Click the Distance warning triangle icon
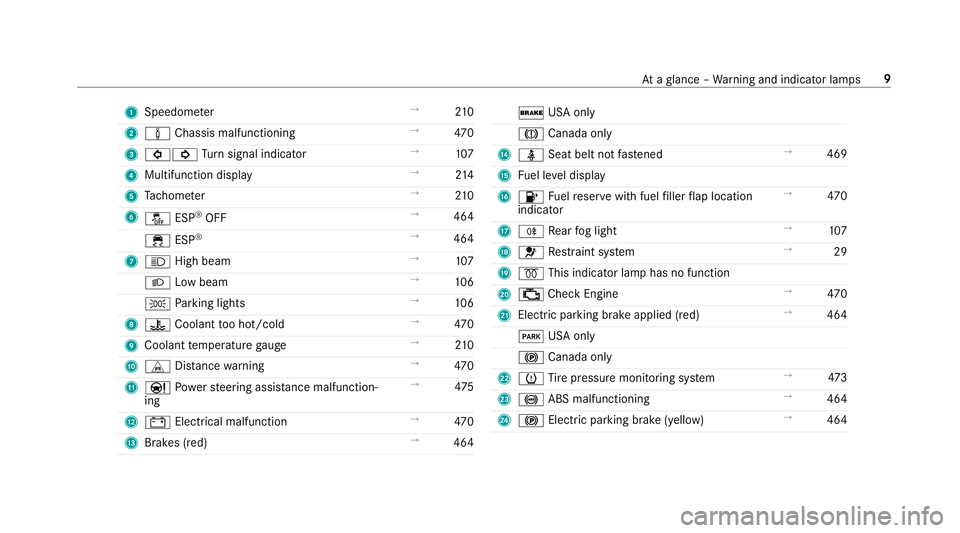 point(157,367)
